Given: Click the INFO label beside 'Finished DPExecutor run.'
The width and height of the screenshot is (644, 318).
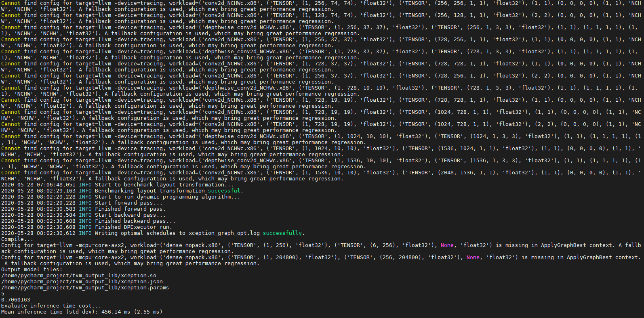Looking at the screenshot, I should (x=85, y=227).
